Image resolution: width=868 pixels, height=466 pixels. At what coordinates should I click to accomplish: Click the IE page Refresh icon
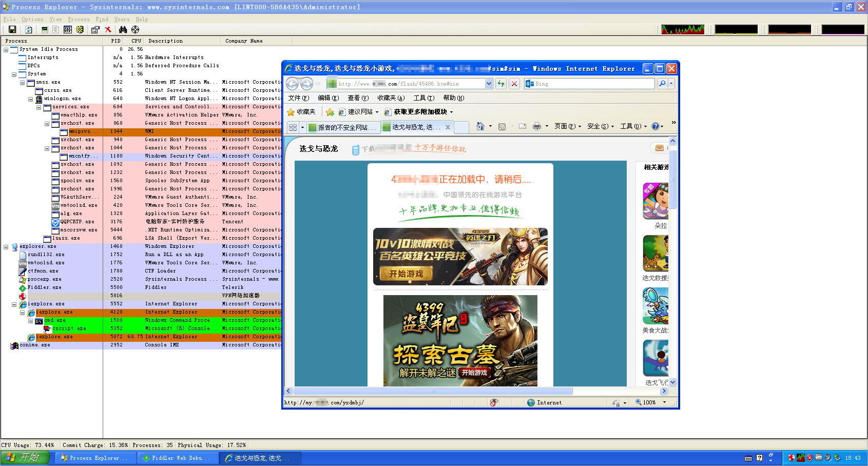(501, 84)
